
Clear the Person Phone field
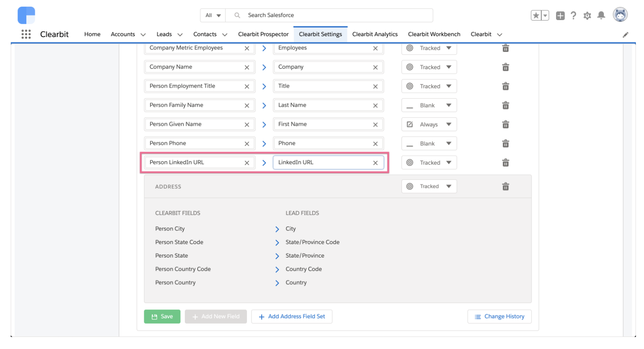247,144
